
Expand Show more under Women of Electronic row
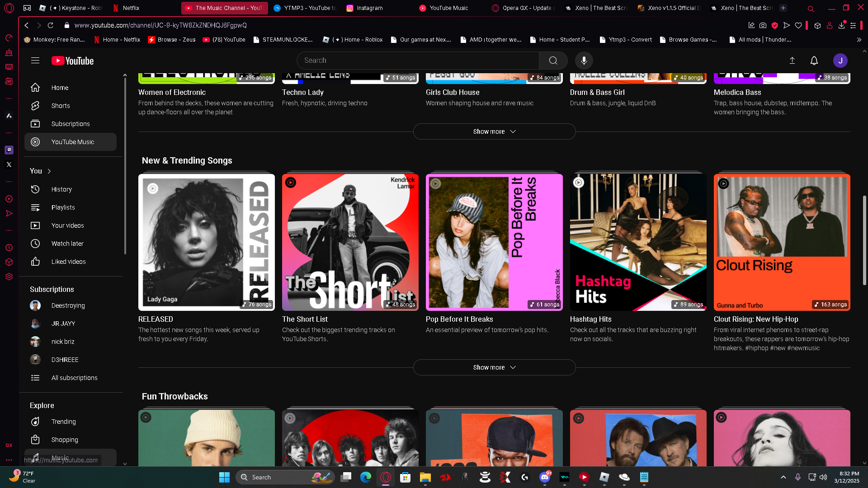pyautogui.click(x=494, y=131)
